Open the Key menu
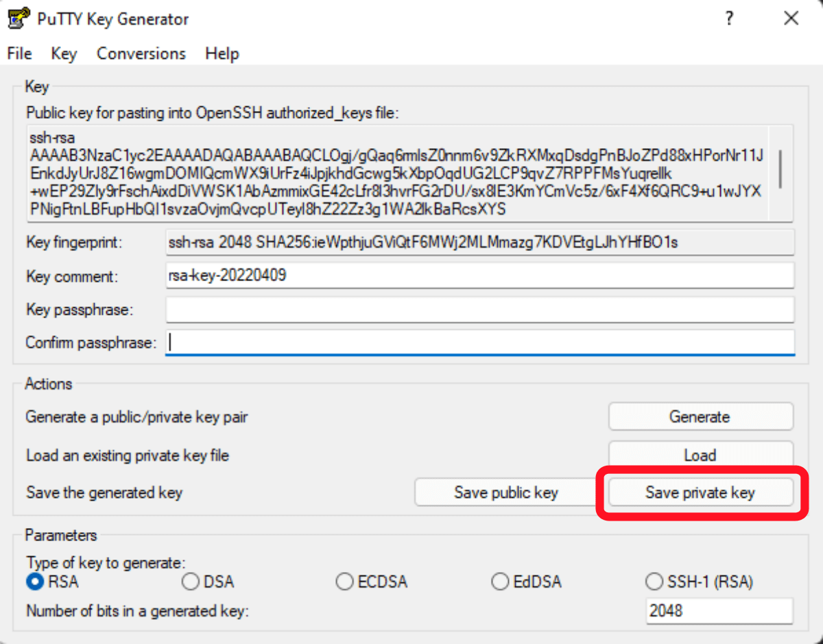This screenshot has height=644, width=823. (63, 53)
